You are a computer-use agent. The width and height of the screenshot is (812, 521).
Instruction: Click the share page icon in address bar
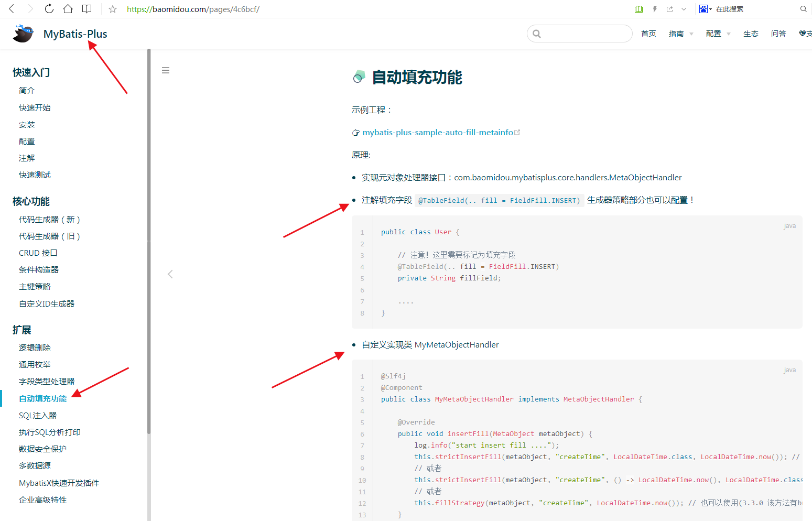[669, 9]
